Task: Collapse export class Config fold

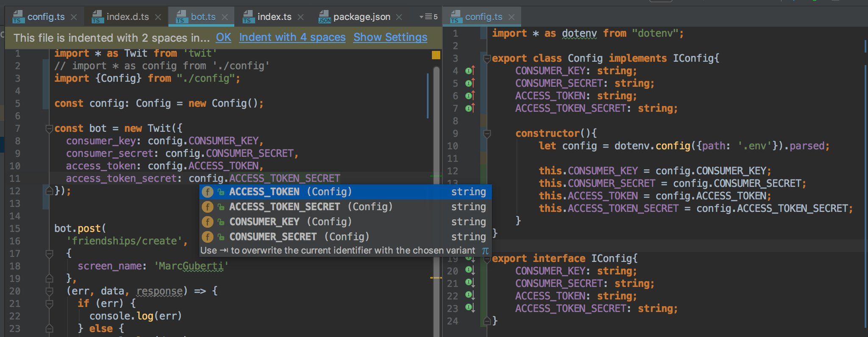Action: [x=487, y=58]
